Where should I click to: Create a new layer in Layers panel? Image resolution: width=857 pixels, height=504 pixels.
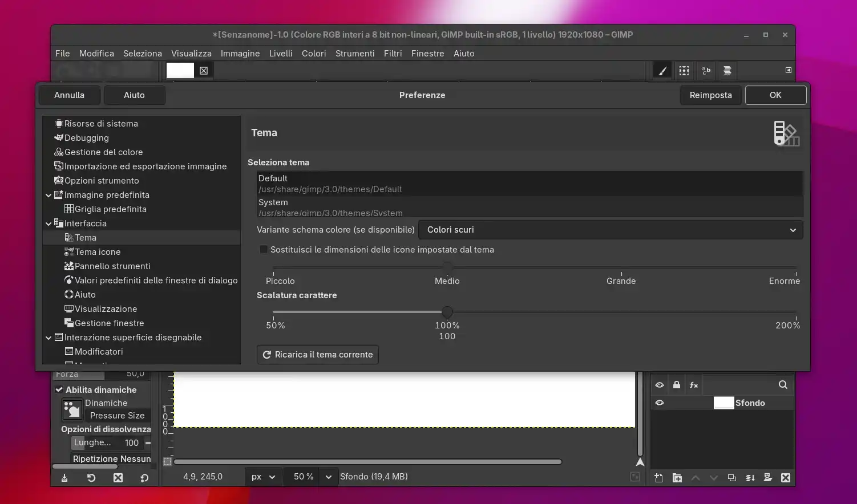point(659,478)
